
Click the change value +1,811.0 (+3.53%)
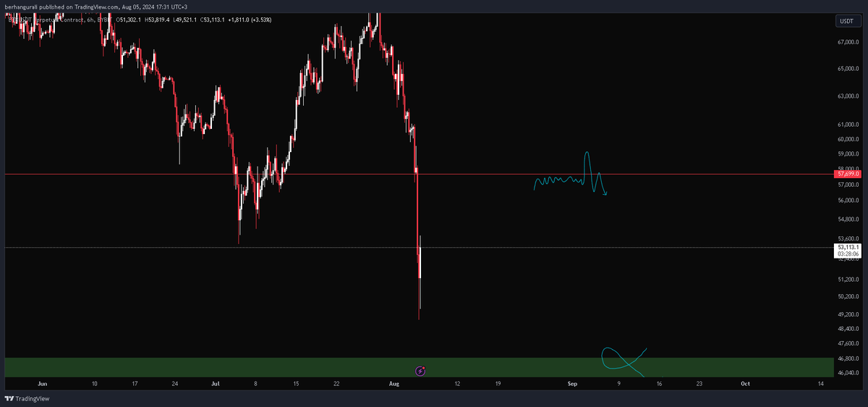point(250,20)
